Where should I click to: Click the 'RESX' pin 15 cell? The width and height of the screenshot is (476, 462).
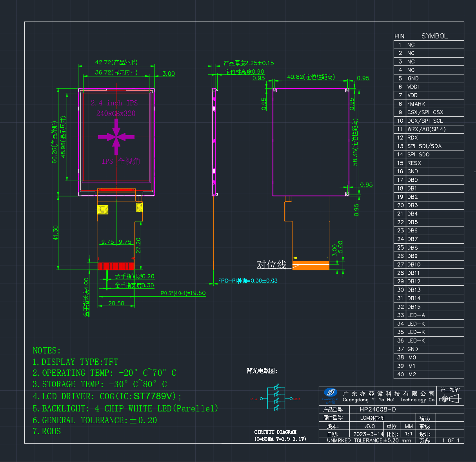coord(435,163)
